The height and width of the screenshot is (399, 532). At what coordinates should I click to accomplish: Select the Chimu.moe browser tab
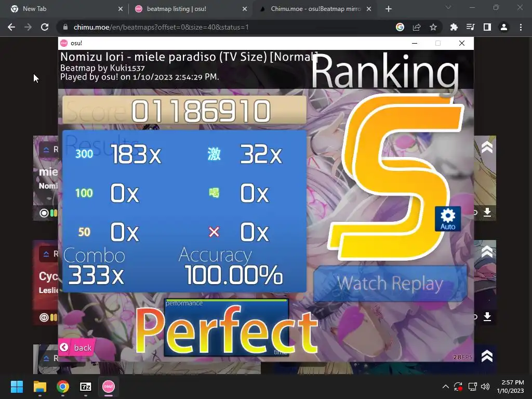tap(315, 9)
